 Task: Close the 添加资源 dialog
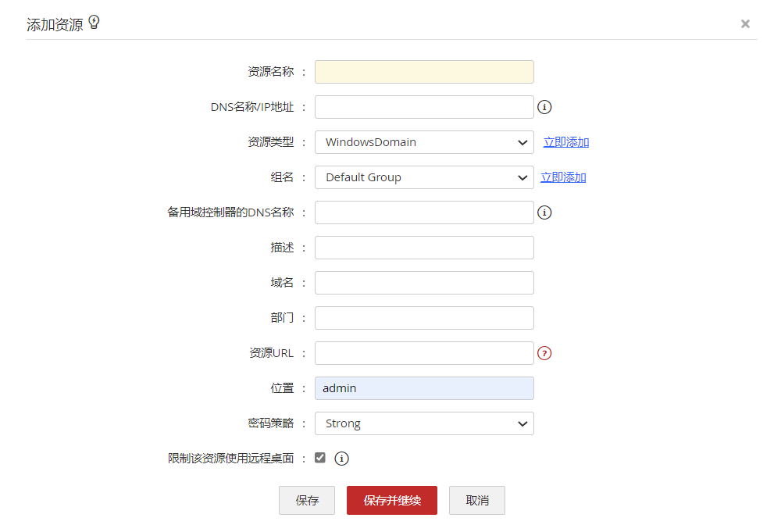745,24
